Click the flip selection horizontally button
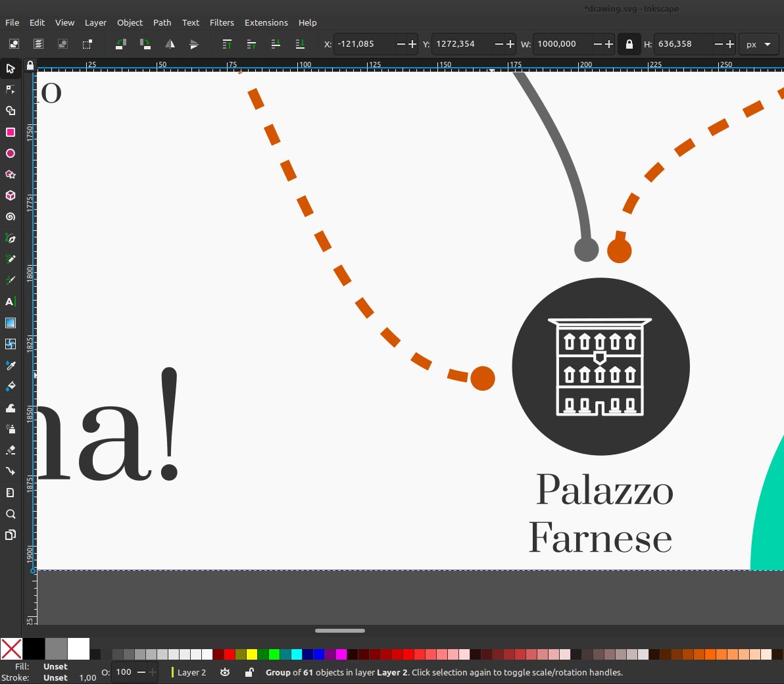Image resolution: width=784 pixels, height=684 pixels. (170, 43)
